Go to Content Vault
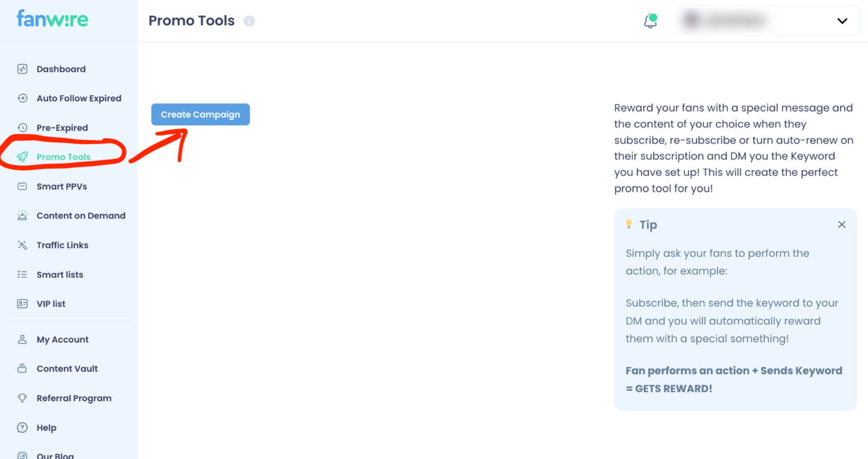 (x=67, y=369)
